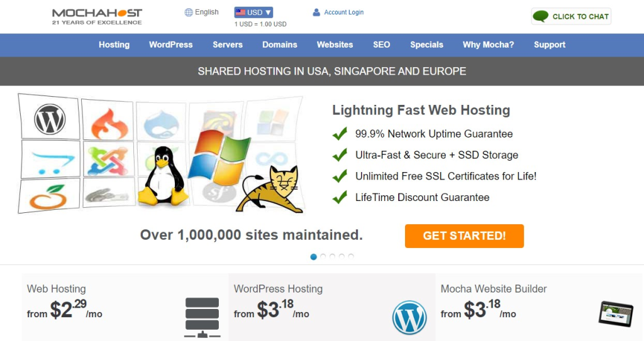Viewport: 644px width, 341px height.
Task: Open the Support menu
Action: [x=550, y=45]
